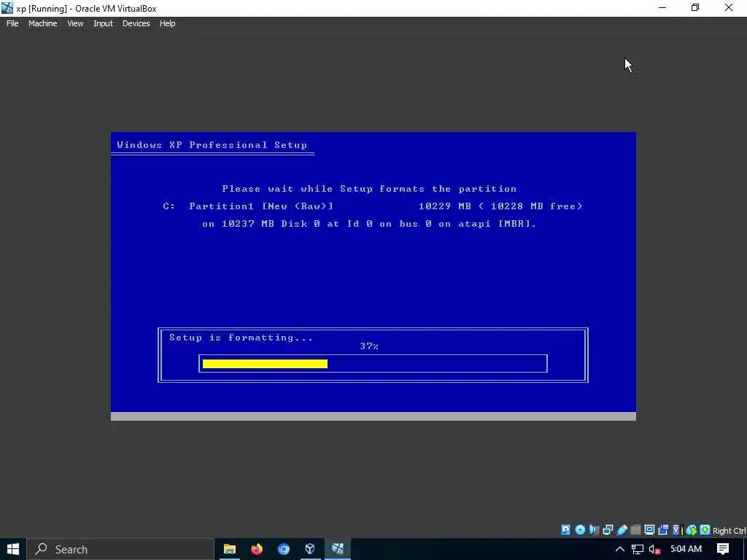This screenshot has width=747, height=560.
Task: Open the VirtualBox File menu
Action: click(12, 23)
